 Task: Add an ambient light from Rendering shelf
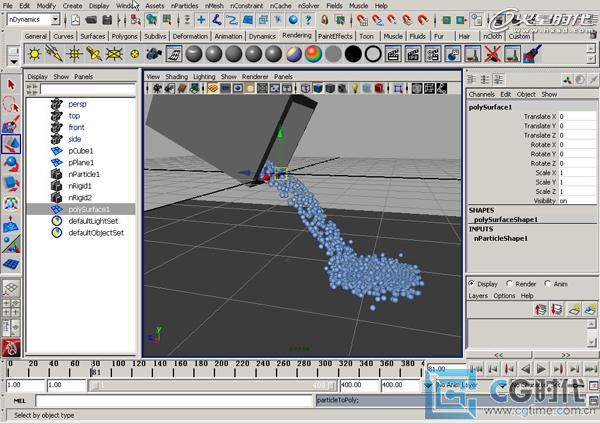click(34, 54)
